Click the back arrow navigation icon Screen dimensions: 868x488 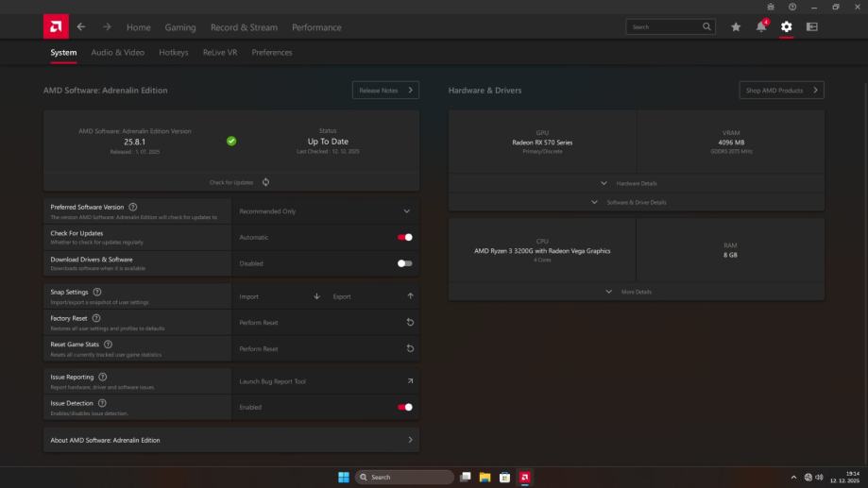(81, 27)
